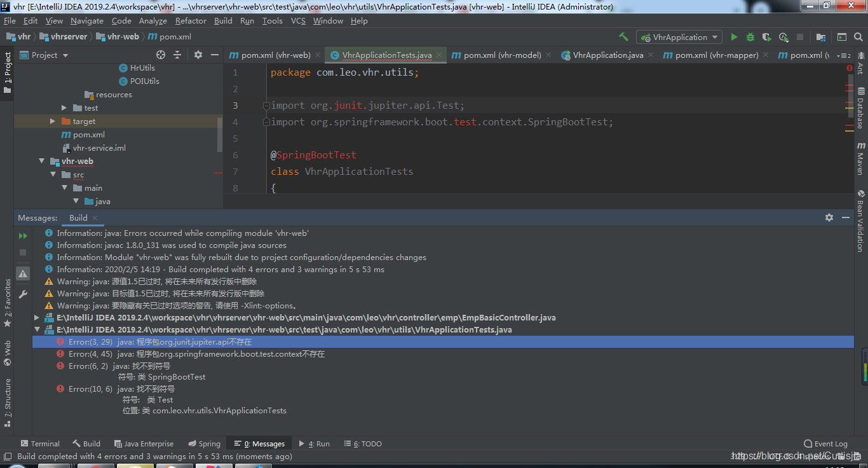Switch to the pom.xml (vhr-model) editor tab
This screenshot has width=868, height=468.
coord(496,55)
